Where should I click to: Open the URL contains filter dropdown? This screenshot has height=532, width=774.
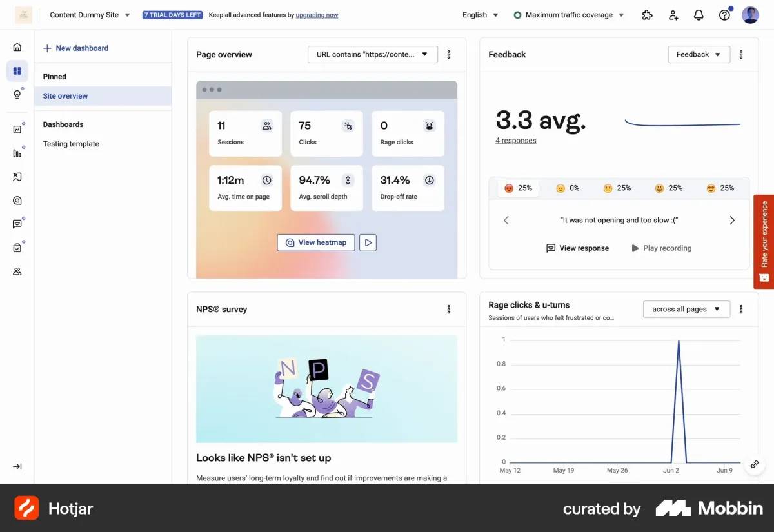point(373,55)
